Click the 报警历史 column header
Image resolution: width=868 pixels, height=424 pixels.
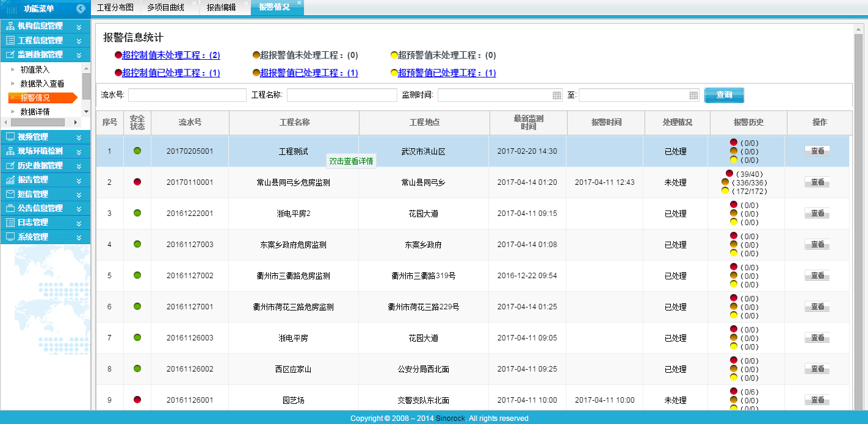[748, 122]
